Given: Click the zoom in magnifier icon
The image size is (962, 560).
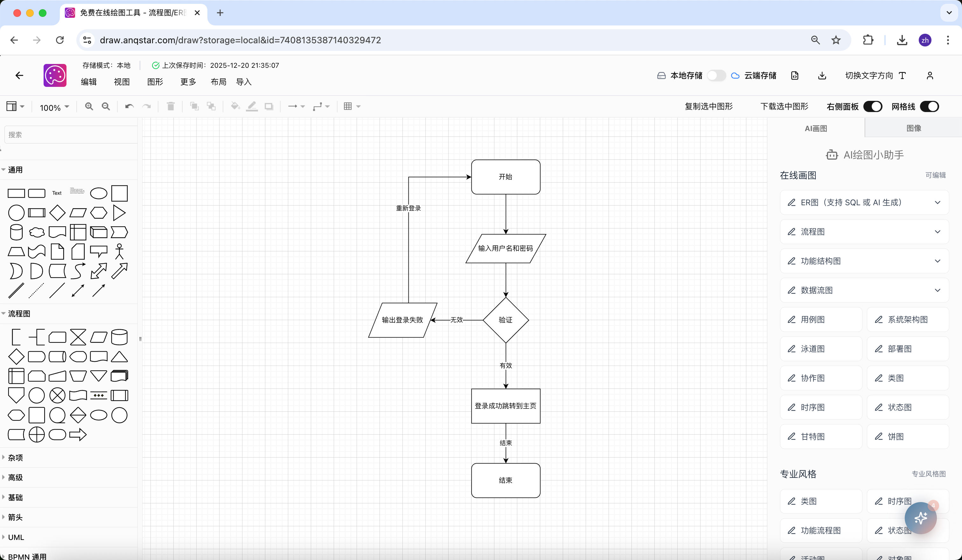Looking at the screenshot, I should (x=89, y=107).
